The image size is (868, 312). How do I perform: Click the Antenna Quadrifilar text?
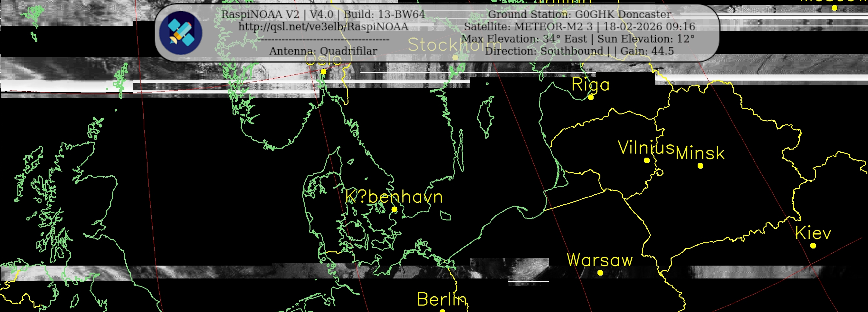pos(323,51)
